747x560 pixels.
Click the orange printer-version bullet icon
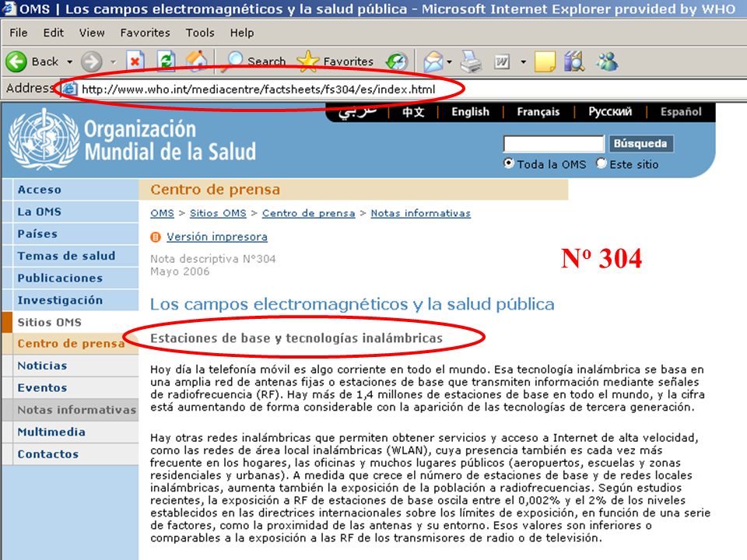pyautogui.click(x=156, y=236)
